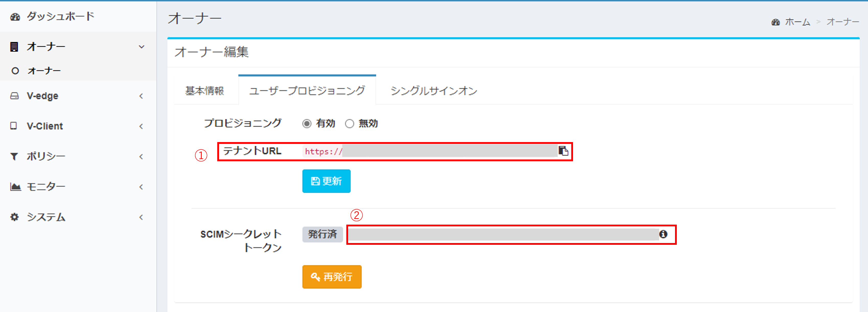Select the 無効 provisioning radio button
The image size is (868, 312).
click(x=349, y=124)
